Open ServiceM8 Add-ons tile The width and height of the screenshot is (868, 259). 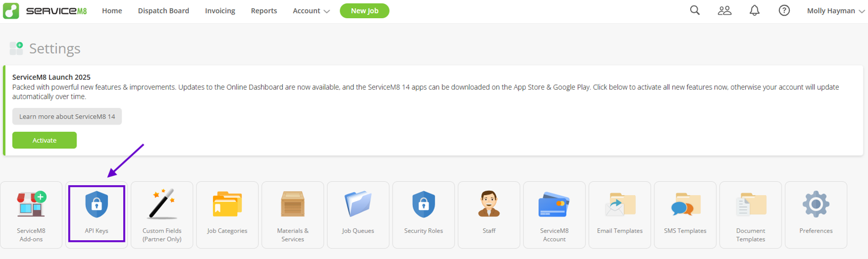click(31, 215)
